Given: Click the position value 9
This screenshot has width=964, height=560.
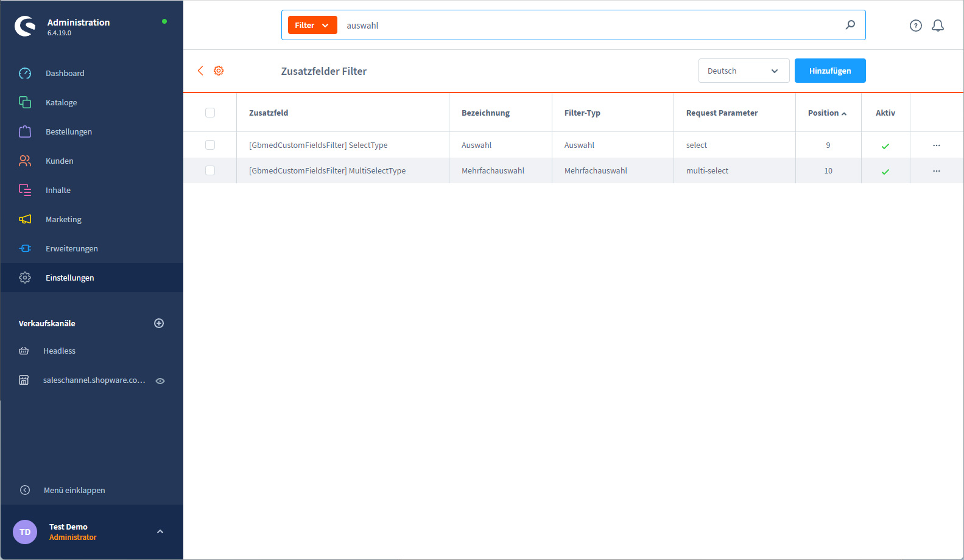Looking at the screenshot, I should tap(828, 145).
